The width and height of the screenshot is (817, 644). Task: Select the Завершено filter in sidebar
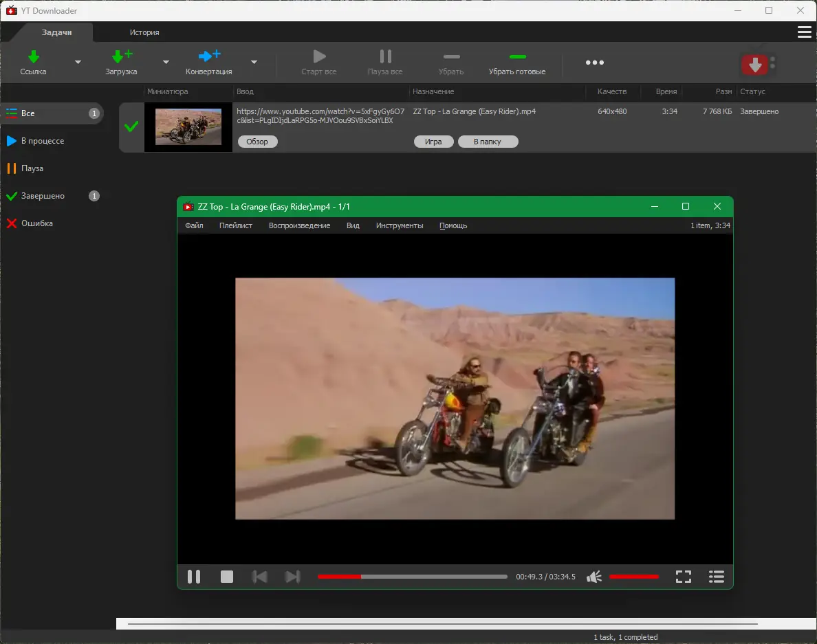coord(43,196)
